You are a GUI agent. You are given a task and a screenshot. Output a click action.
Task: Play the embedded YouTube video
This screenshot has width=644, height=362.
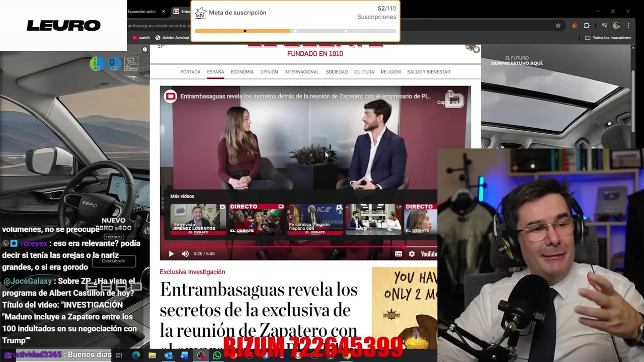click(171, 254)
